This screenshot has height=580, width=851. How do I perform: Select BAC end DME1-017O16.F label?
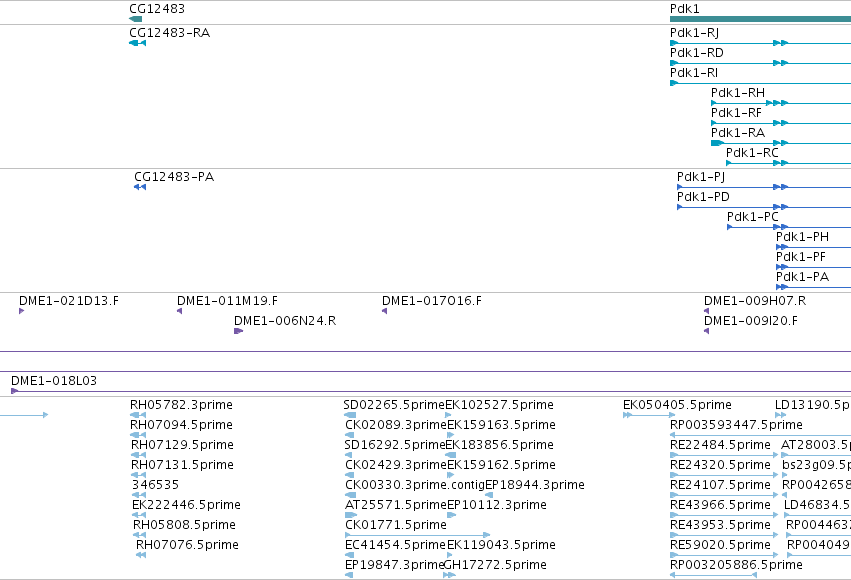(x=431, y=301)
